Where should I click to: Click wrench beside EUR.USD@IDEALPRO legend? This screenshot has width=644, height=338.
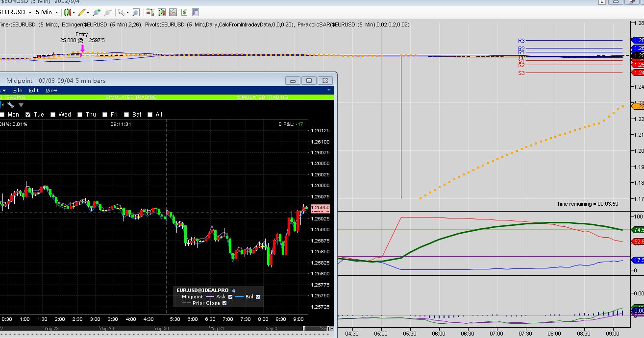click(233, 290)
